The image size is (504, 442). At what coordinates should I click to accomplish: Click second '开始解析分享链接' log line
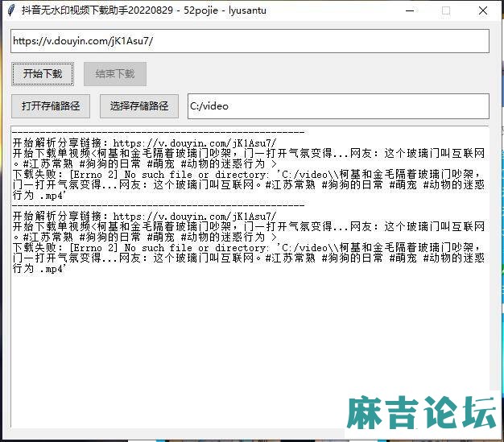(x=144, y=216)
